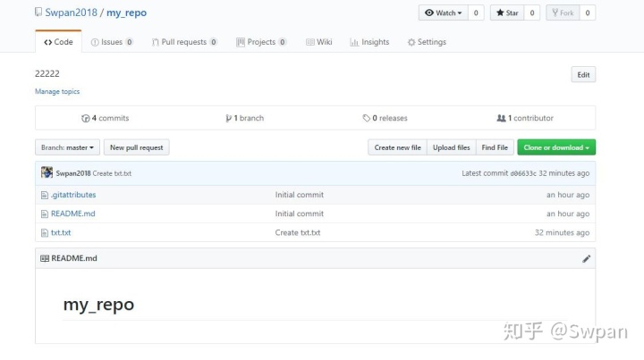Image resolution: width=644 pixels, height=360 pixels.
Task: Click the Pull requests tab icon
Action: click(156, 42)
